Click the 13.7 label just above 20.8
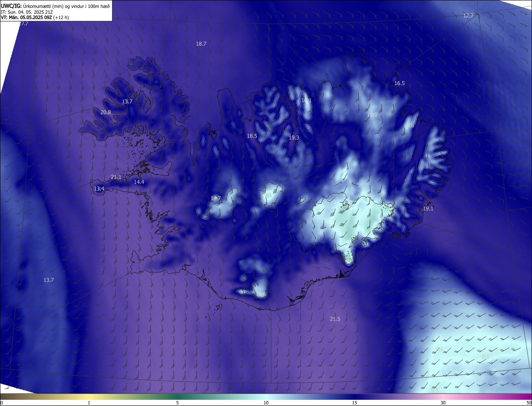532x406 pixels. click(127, 102)
